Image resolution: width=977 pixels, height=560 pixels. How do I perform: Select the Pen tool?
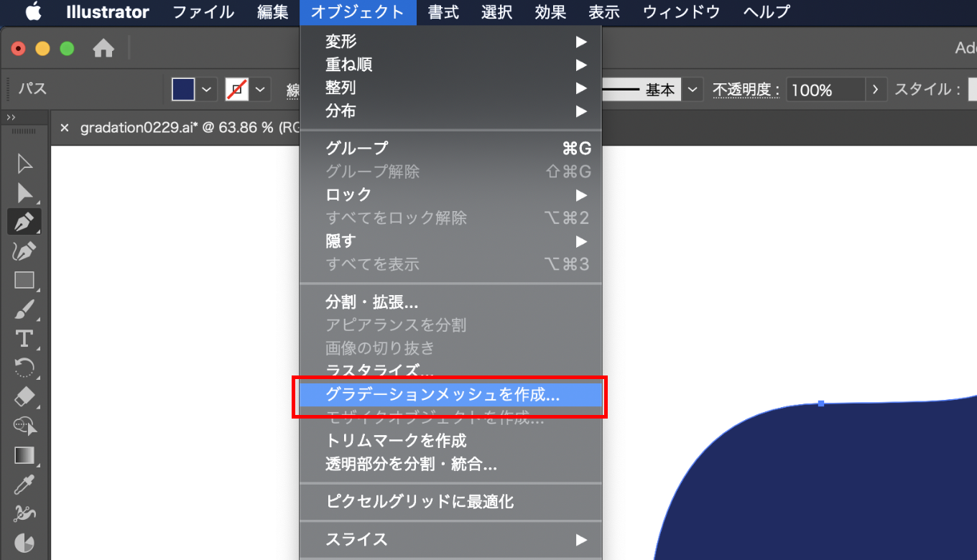(24, 222)
